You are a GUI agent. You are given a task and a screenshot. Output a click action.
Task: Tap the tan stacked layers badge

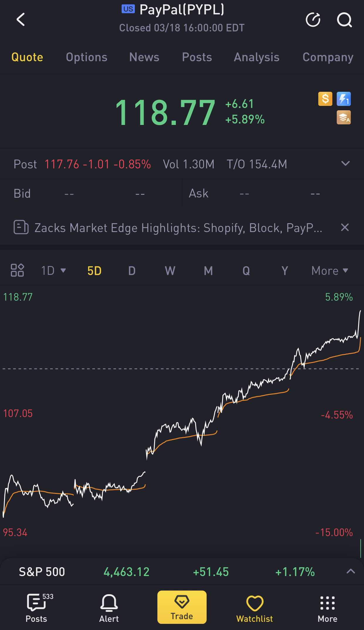[x=343, y=118]
